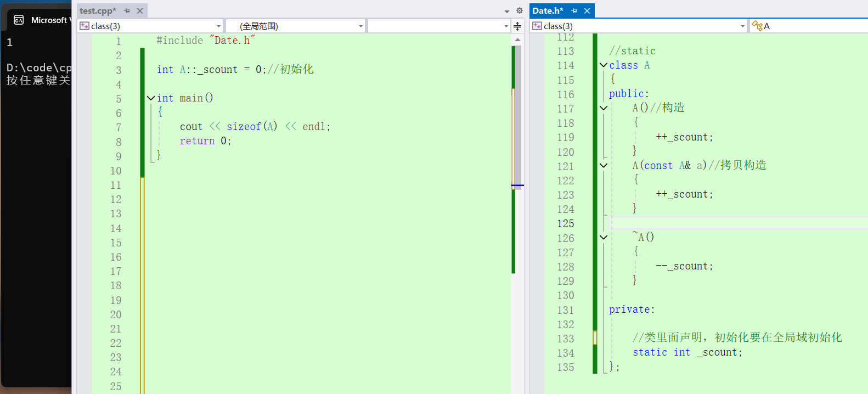This screenshot has height=394, width=868.
Task: Close the Date.h tab
Action: tap(587, 11)
